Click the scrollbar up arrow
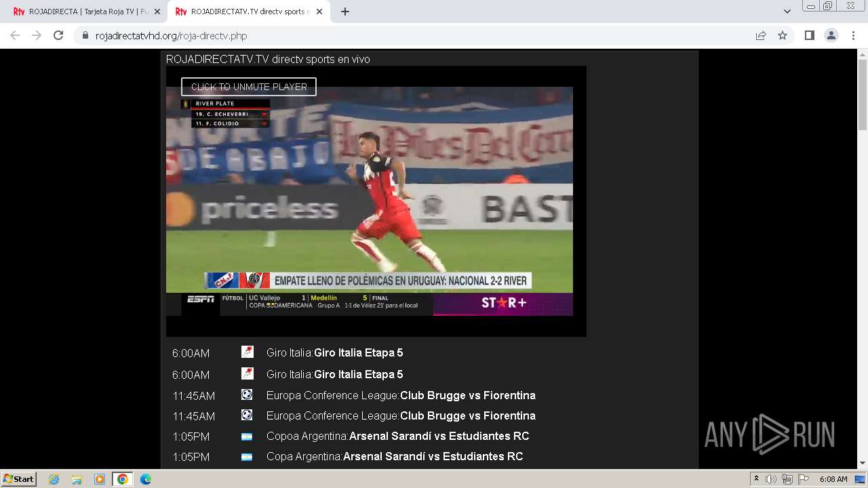 click(x=863, y=54)
